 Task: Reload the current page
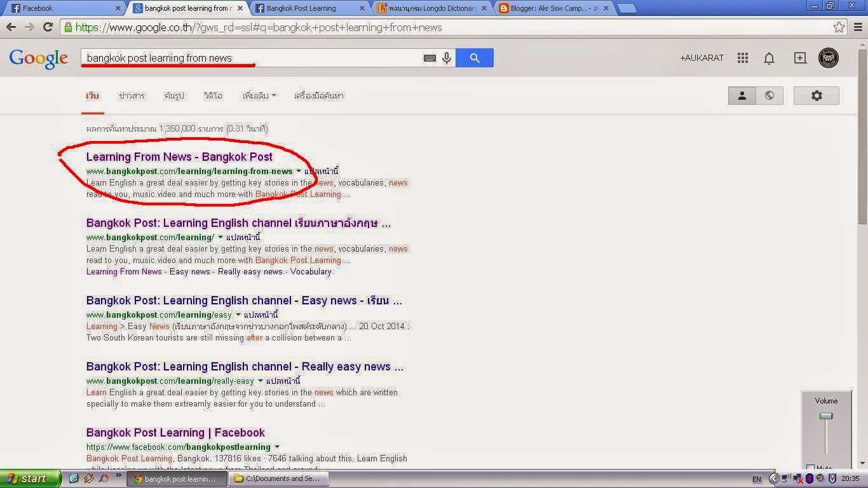click(48, 27)
